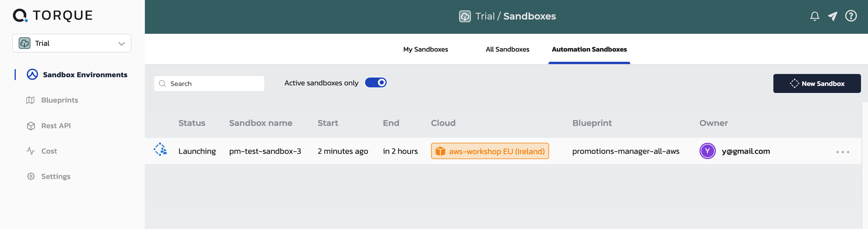Select the Automation Sandboxes tab
The width and height of the screenshot is (868, 229).
click(x=589, y=50)
